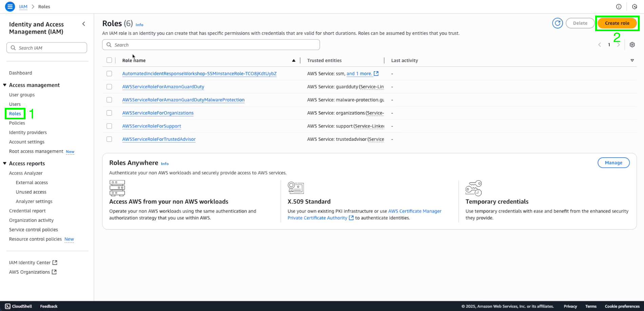Open Policies in the sidebar
The image size is (644, 311).
click(17, 123)
